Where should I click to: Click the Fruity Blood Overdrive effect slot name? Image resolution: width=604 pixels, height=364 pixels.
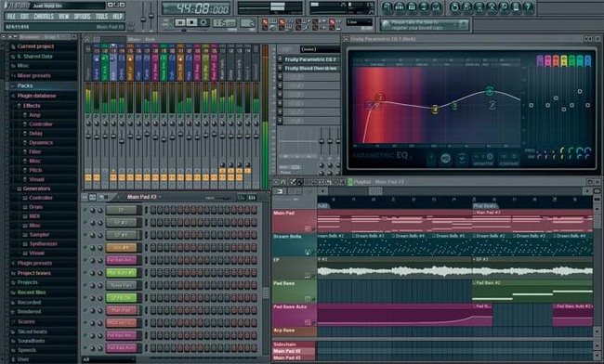[x=310, y=68]
